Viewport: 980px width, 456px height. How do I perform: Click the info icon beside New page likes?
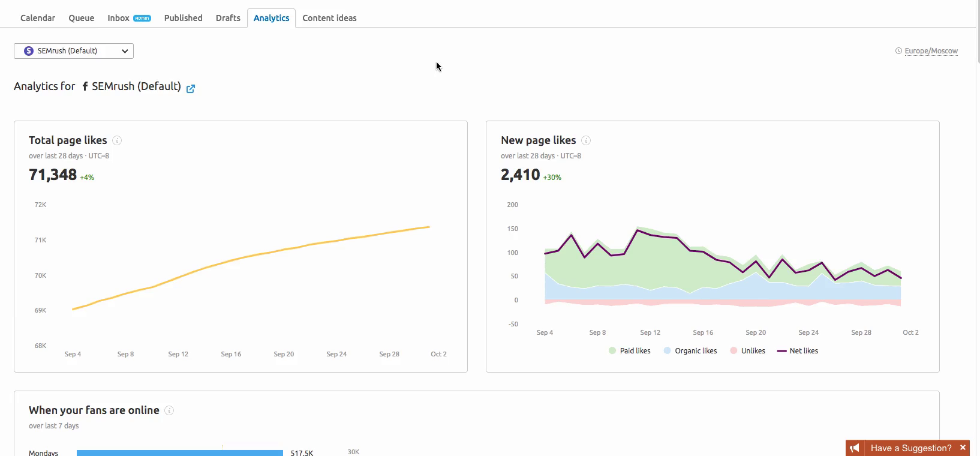pyautogui.click(x=586, y=140)
